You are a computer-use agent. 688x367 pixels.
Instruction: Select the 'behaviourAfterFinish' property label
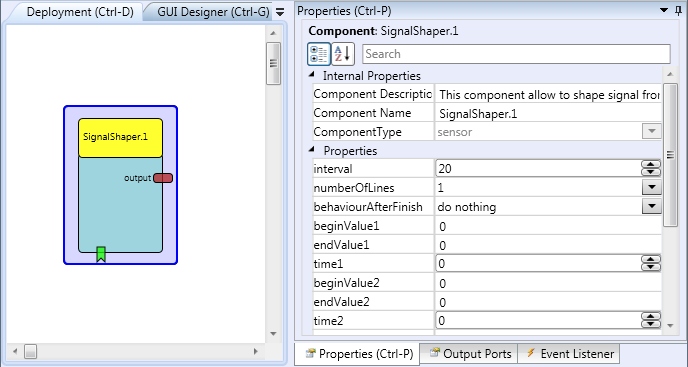click(368, 207)
